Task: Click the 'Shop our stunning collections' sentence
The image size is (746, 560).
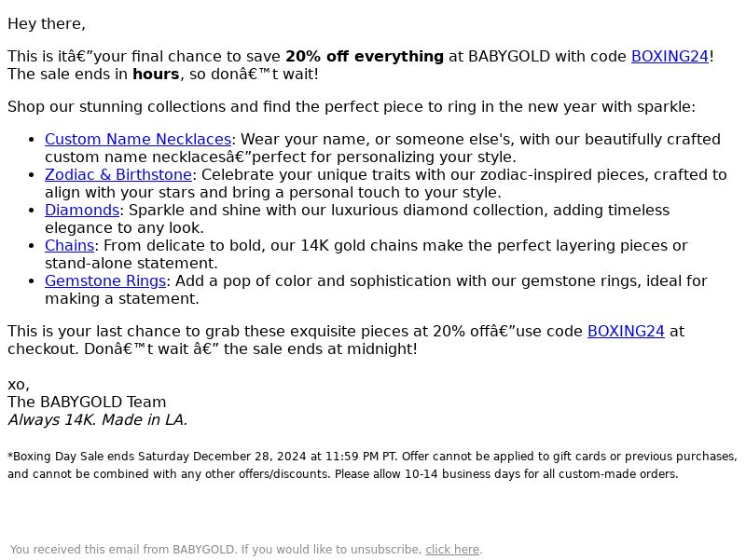Action: tap(352, 107)
